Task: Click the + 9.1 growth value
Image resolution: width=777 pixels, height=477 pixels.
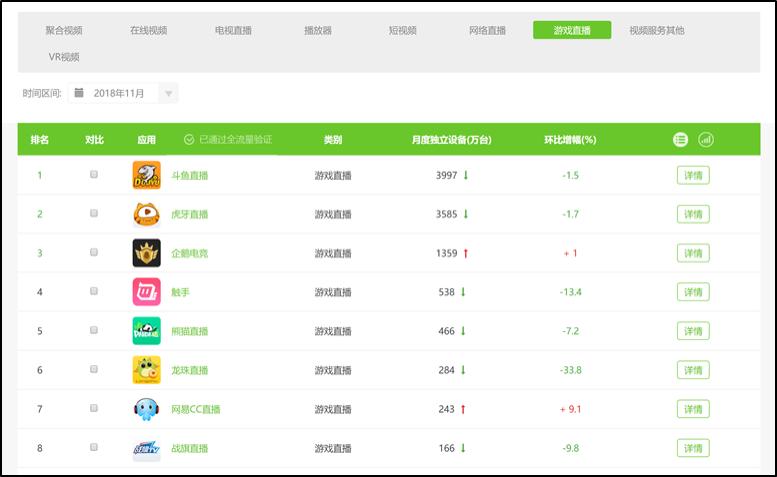Action: pyautogui.click(x=570, y=409)
